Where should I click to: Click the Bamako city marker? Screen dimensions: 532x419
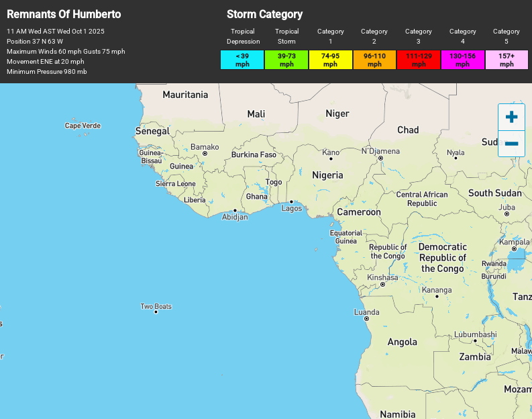coord(205,154)
